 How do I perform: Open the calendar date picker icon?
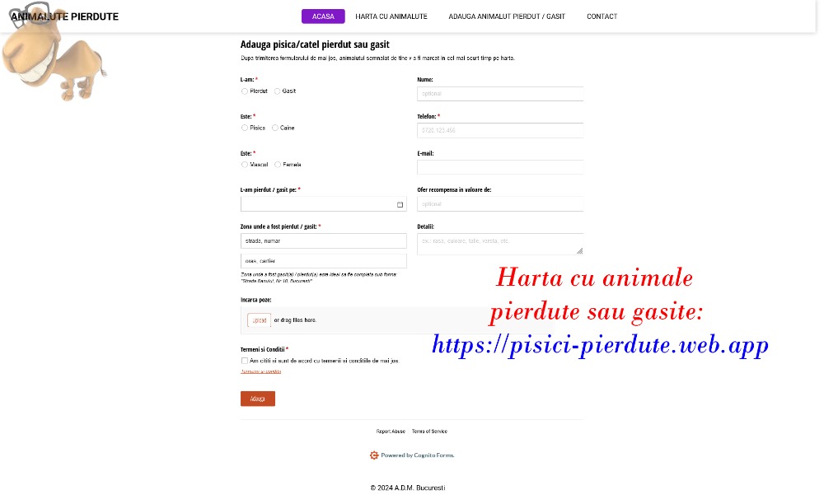[400, 204]
